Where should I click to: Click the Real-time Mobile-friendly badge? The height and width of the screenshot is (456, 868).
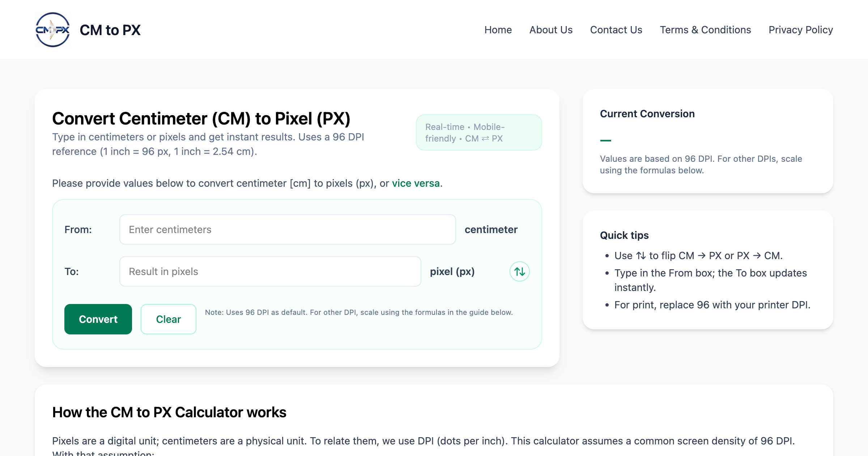478,132
